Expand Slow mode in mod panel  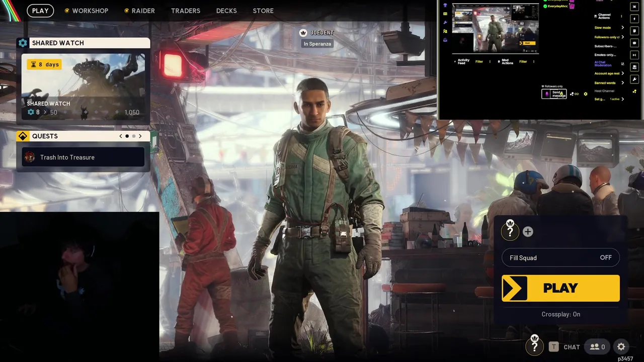[x=609, y=28]
